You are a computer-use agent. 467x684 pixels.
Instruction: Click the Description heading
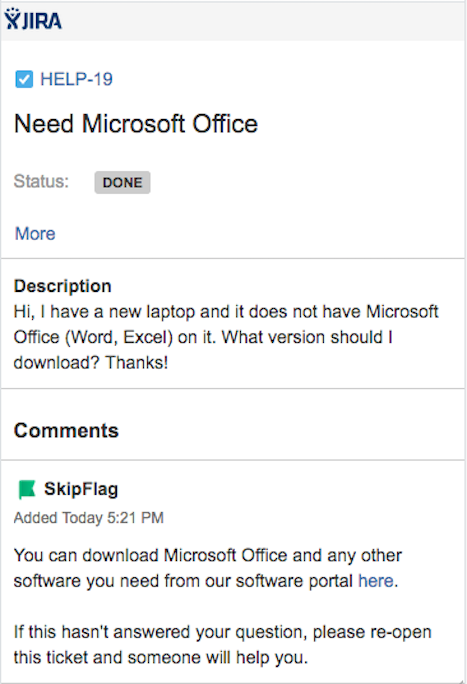63,286
